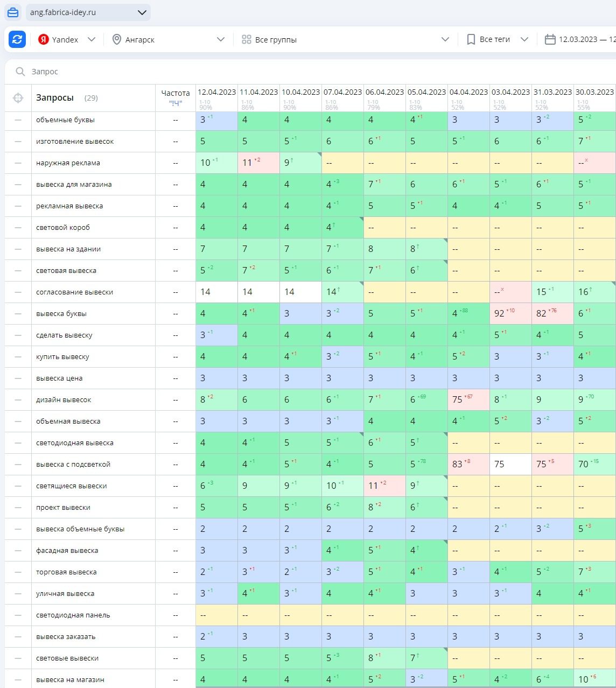The image size is (616, 688).
Task: Click the Запросы column heading
Action: (x=55, y=98)
